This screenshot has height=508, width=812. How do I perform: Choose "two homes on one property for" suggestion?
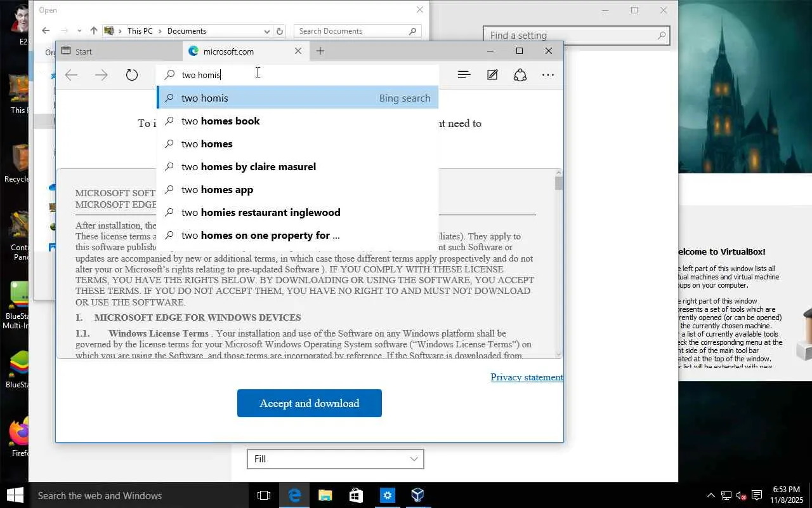[x=297, y=235]
